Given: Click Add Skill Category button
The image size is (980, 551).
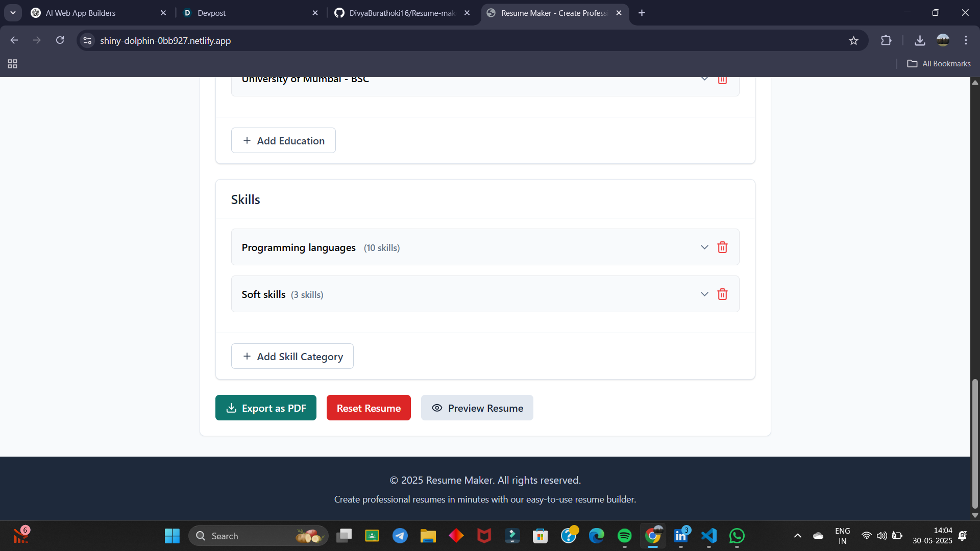Looking at the screenshot, I should click(292, 356).
